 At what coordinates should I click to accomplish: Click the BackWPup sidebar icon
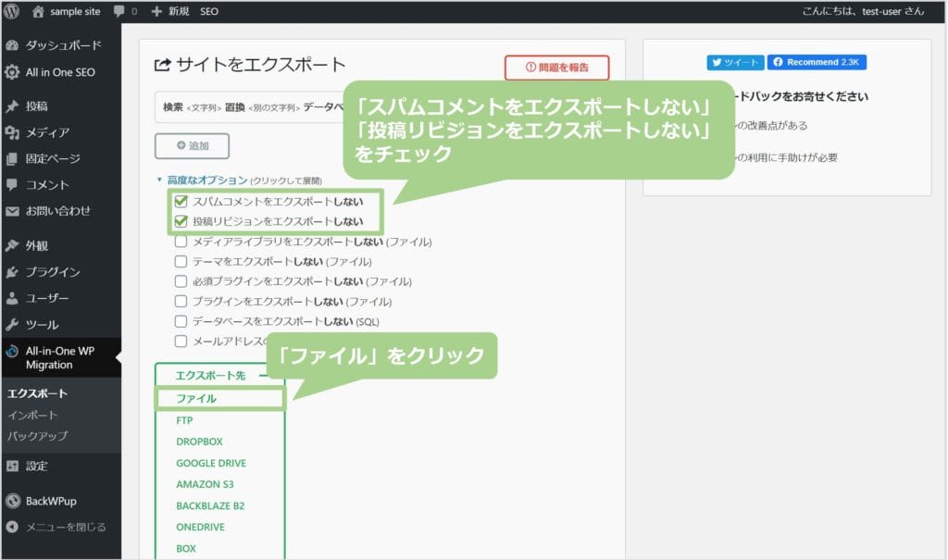pyautogui.click(x=13, y=501)
